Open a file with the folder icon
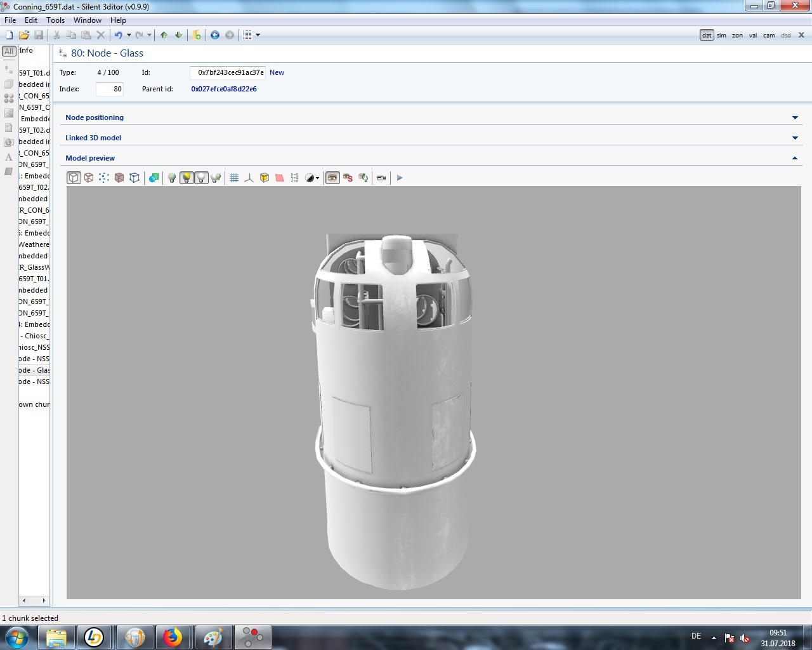Viewport: 812px width, 650px height. 23,35
